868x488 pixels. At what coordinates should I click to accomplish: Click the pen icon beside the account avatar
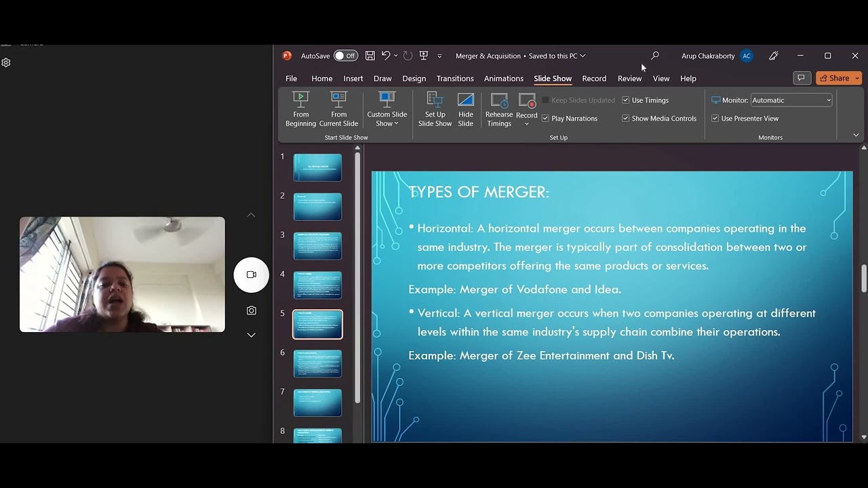tap(774, 56)
